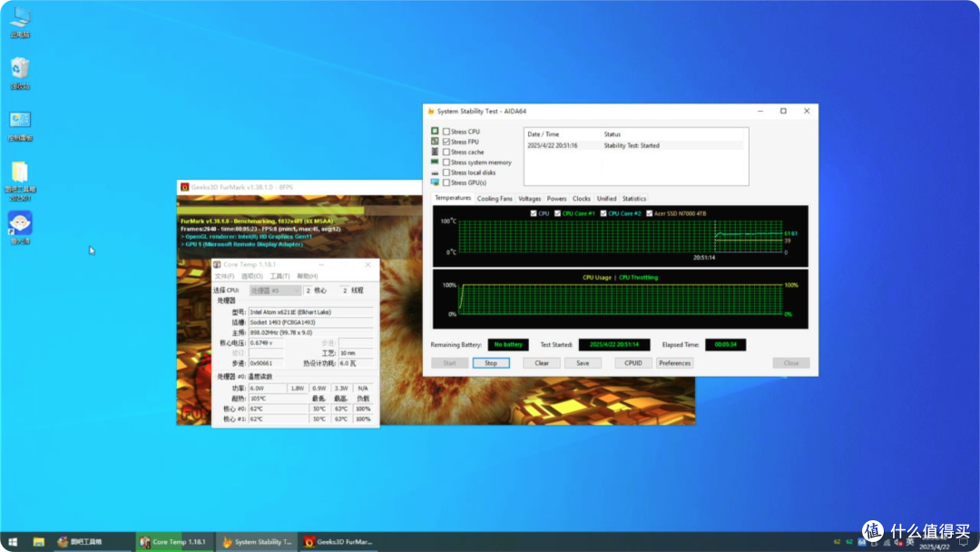
Task: Click the Stress FPU icon in AIDA64
Action: 435,142
